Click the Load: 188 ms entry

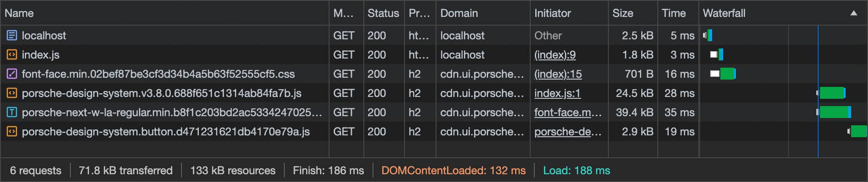[576, 171]
